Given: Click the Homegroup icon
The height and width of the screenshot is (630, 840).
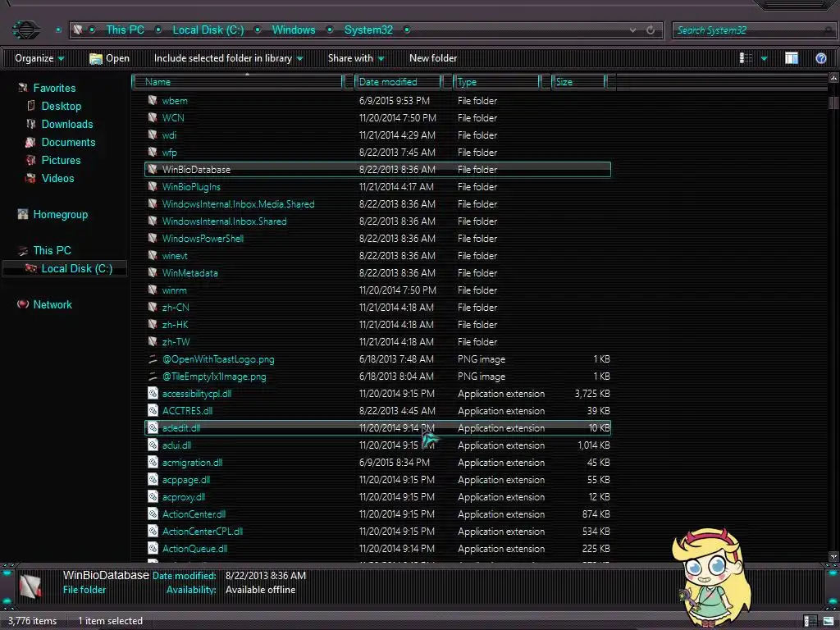Looking at the screenshot, I should (22, 214).
